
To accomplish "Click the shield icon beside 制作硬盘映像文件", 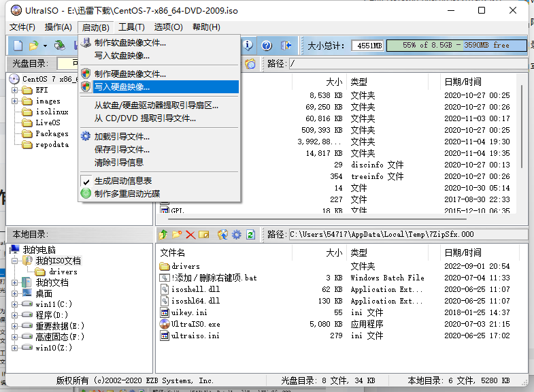I will (86, 73).
